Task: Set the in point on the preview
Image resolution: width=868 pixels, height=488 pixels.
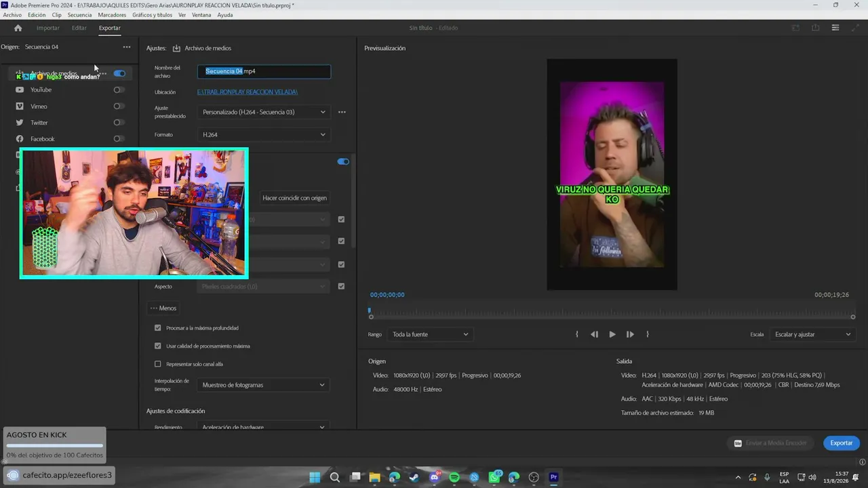Action: point(577,334)
